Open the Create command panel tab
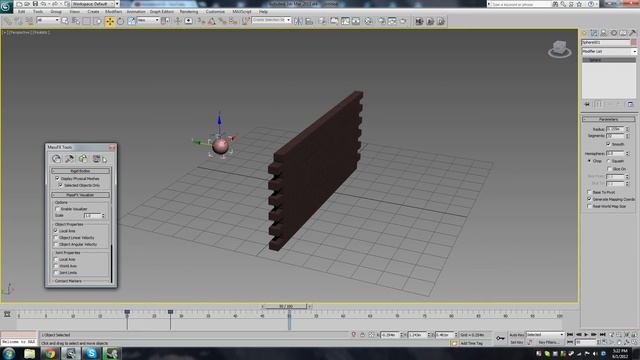The width and height of the screenshot is (640, 360). click(584, 33)
